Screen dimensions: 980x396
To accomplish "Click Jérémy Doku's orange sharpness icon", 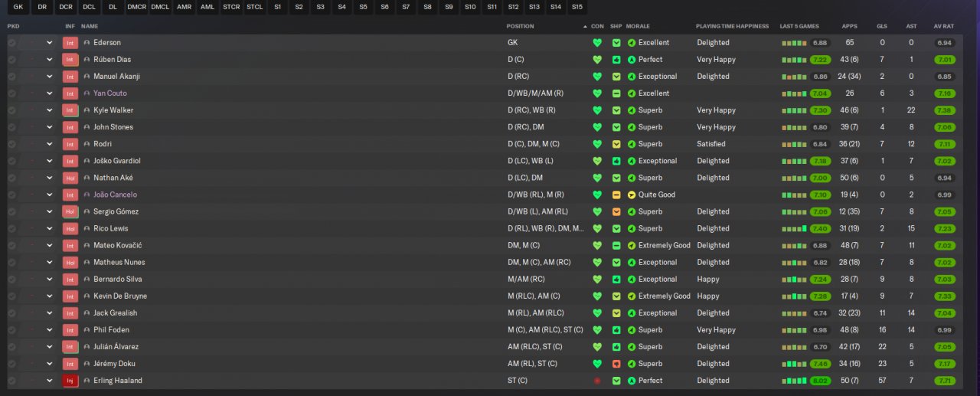I will [616, 364].
